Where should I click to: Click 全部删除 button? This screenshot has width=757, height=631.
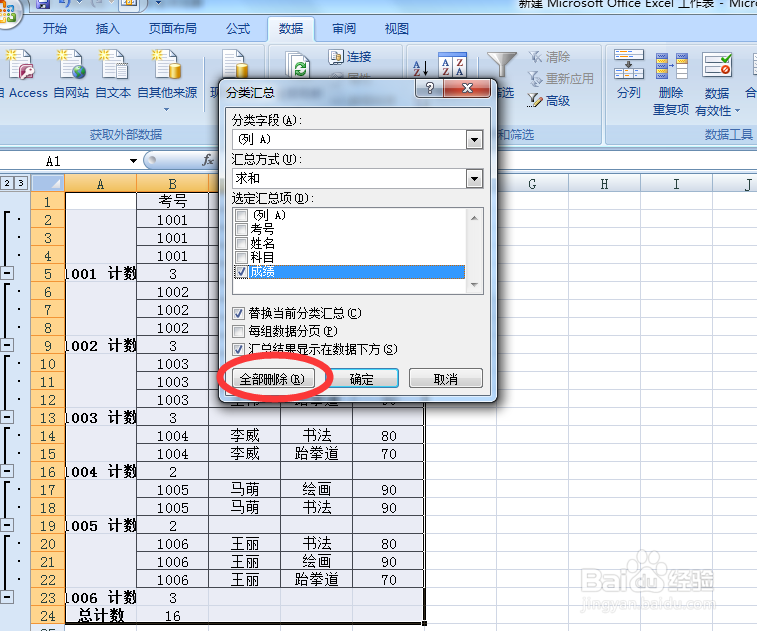[x=273, y=379]
